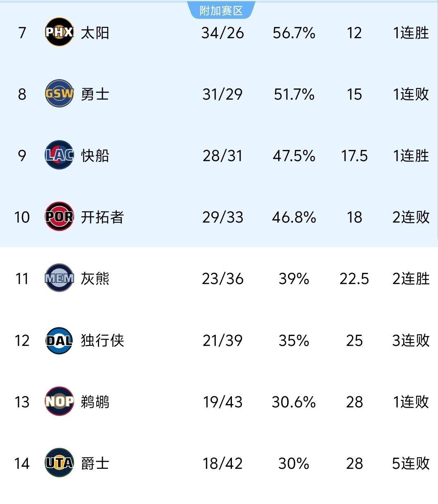
Task: Click the 34/26 record for Suns
Action: [222, 33]
